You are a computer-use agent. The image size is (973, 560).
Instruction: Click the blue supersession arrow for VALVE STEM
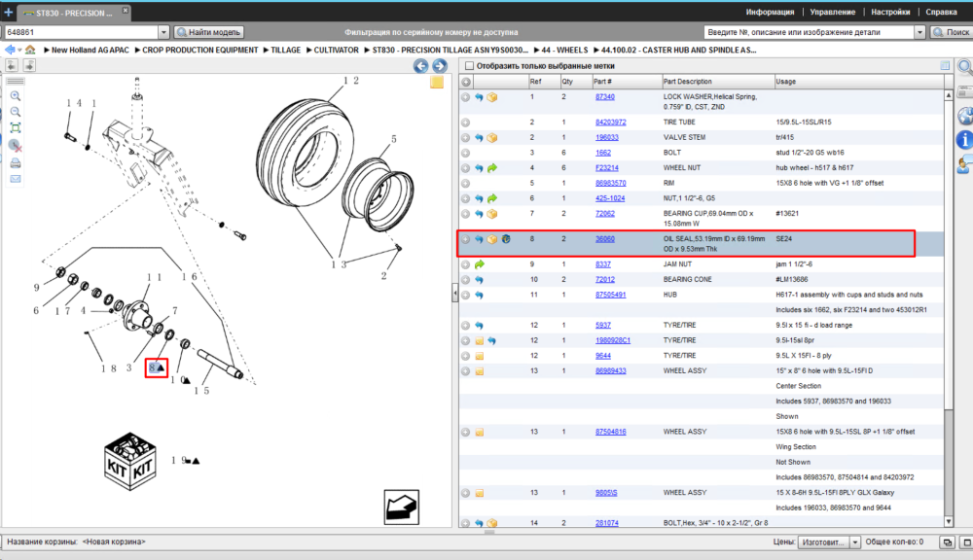click(x=479, y=138)
